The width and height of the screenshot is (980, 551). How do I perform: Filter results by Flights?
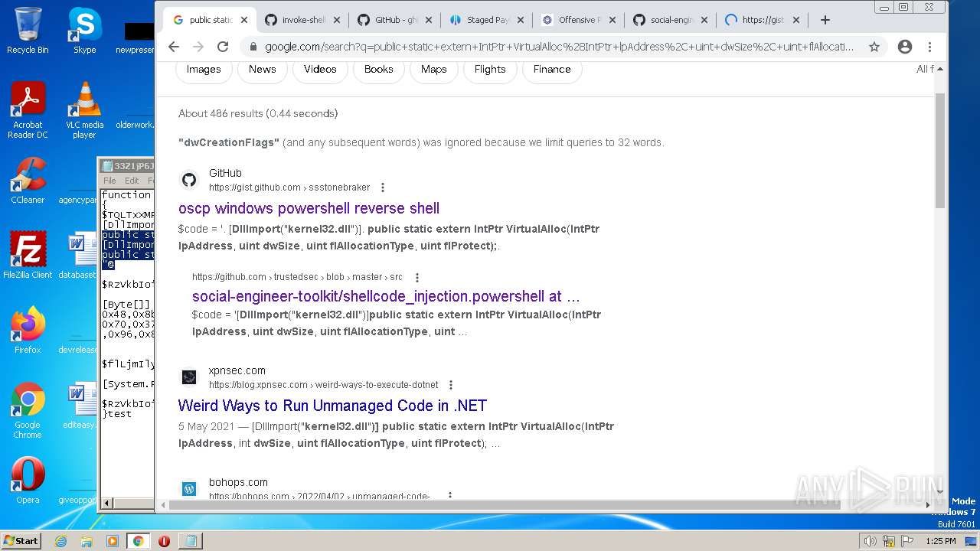[490, 69]
